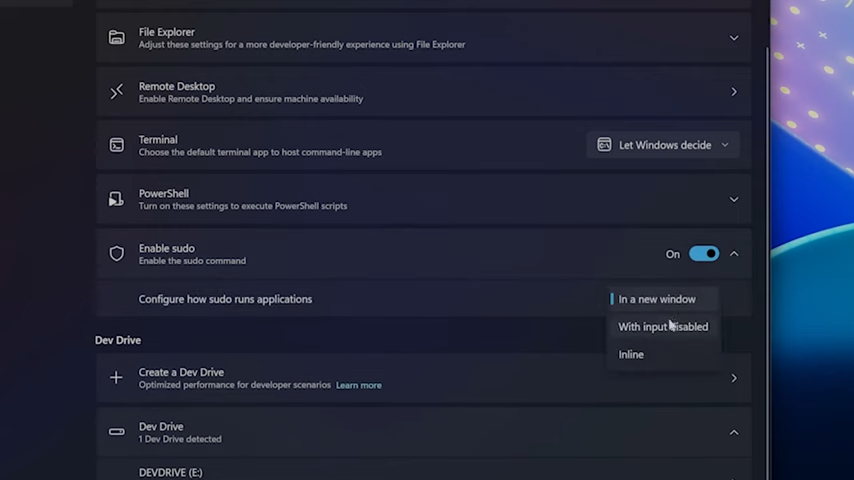The width and height of the screenshot is (854, 480).
Task: Open the Create a Dev Drive chevron
Action: click(733, 378)
